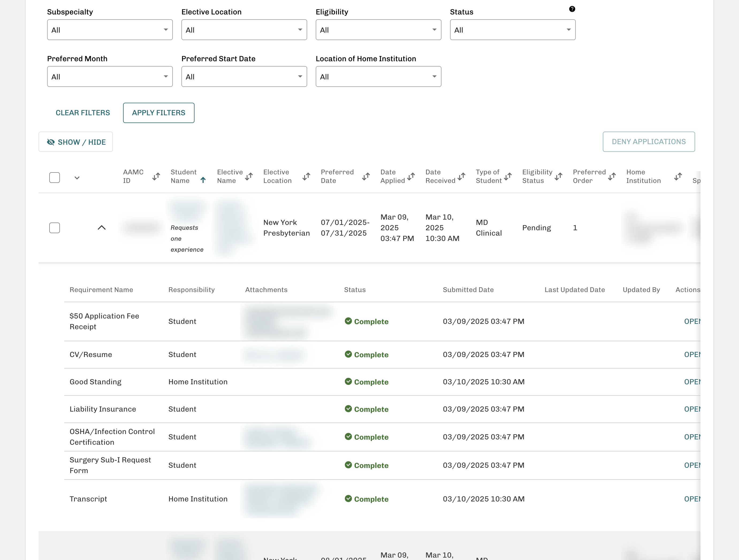This screenshot has width=739, height=560.
Task: Open the Subspecialty dropdown
Action: (110, 30)
